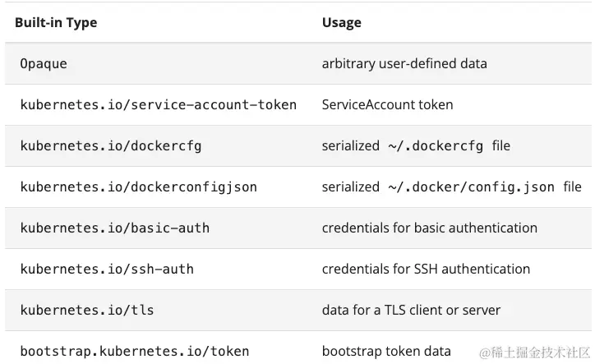Select the kubernetes.io/ssh-auth type cell
Image resolution: width=595 pixels, height=364 pixels.
(x=107, y=269)
